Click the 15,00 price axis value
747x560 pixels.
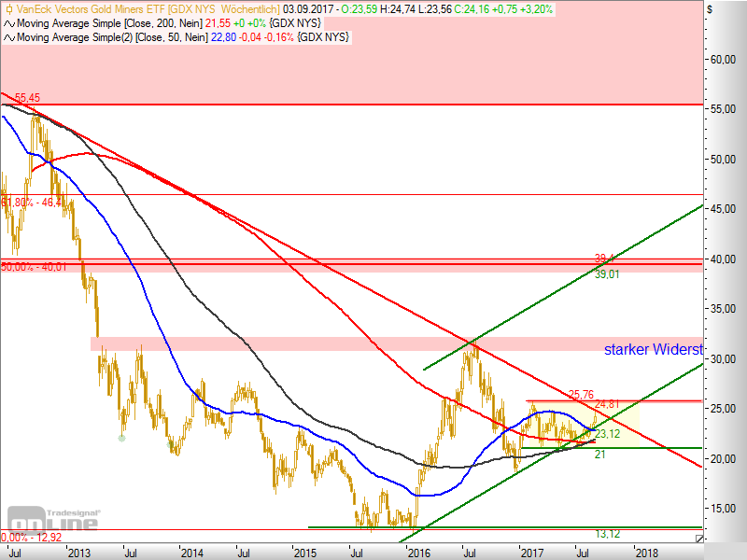(723, 509)
